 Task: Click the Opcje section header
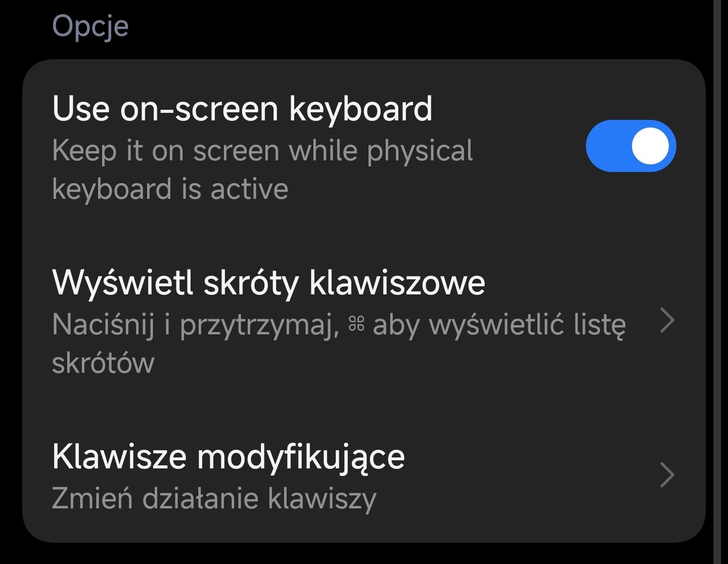[90, 26]
